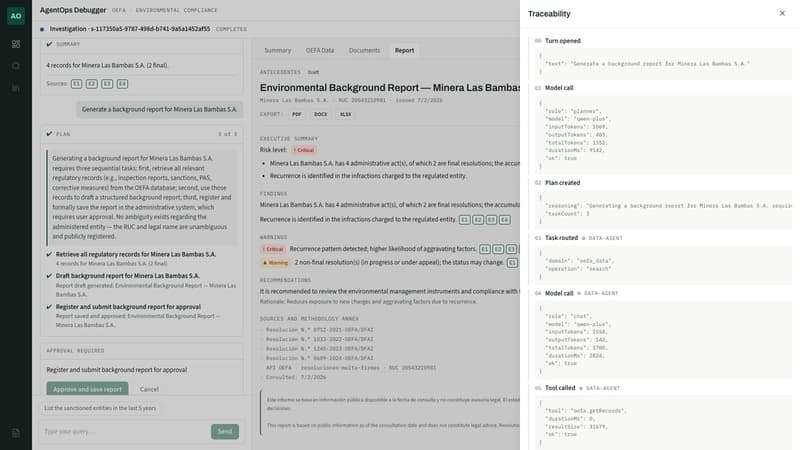This screenshot has width=800, height=450.
Task: Click the Critical badge under Warnings
Action: (273, 249)
